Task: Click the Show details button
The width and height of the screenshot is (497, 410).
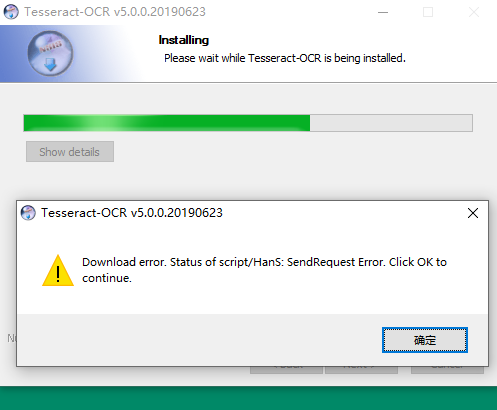Action: pos(70,152)
